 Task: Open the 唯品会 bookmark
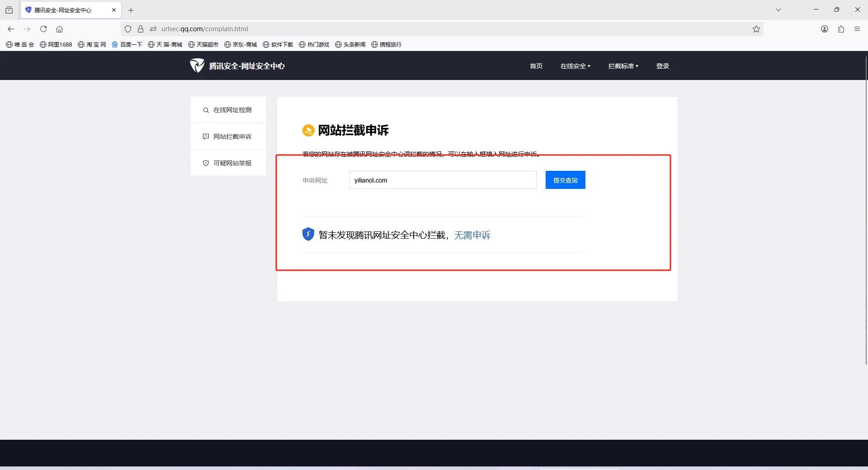coord(20,44)
